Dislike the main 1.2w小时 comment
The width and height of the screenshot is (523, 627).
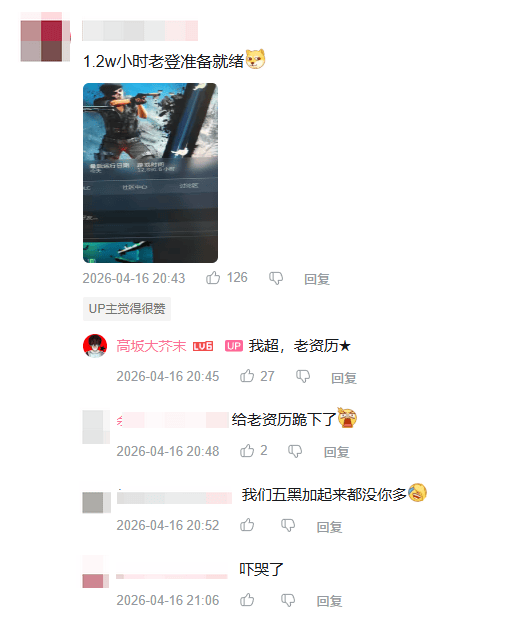tap(276, 278)
